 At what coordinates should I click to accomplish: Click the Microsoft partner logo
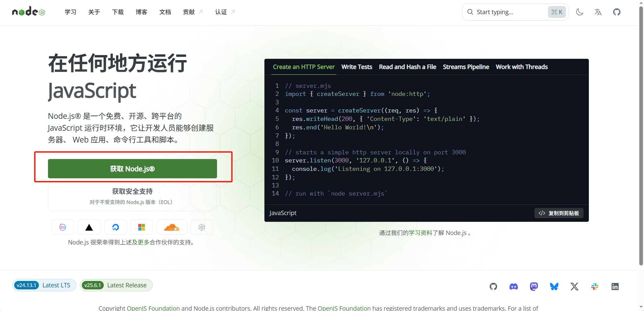click(x=142, y=227)
